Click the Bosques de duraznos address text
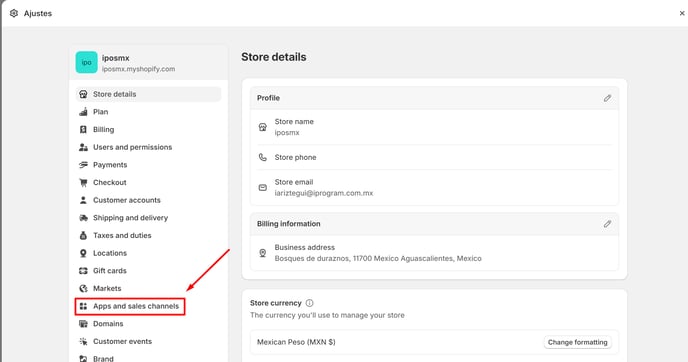Screen dimensions: 688x362 (x=378, y=258)
